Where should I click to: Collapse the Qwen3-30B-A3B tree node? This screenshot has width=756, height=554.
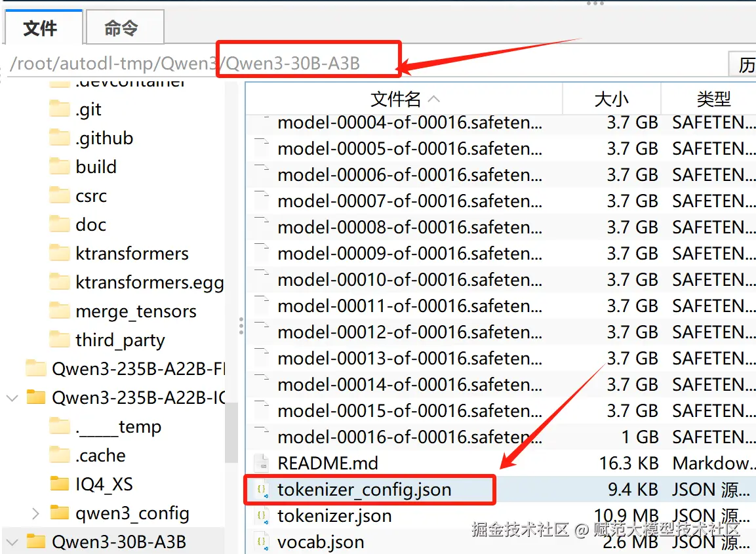pos(12,542)
